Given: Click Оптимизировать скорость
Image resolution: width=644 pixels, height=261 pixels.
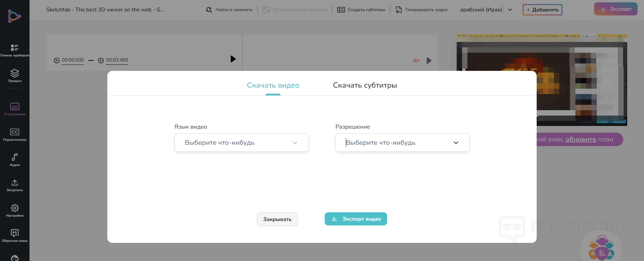Looking at the screenshot, I should click(x=295, y=10).
